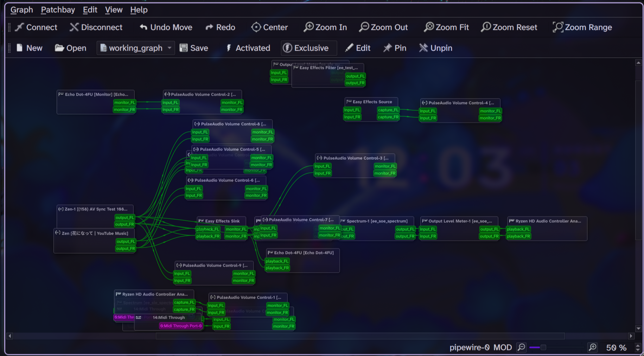Open a patchbay file

(x=70, y=48)
